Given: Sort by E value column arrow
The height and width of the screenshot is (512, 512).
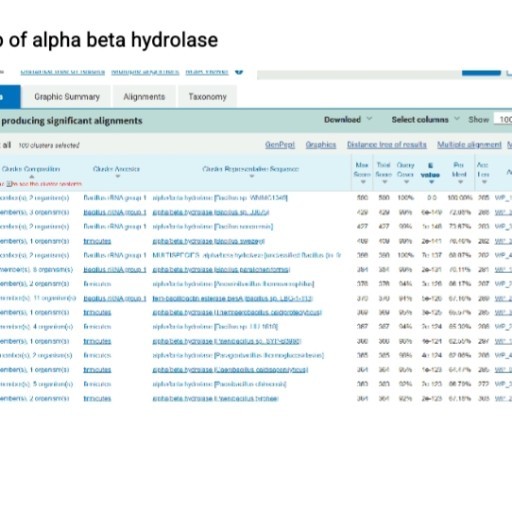Looking at the screenshot, I should click(x=431, y=182).
